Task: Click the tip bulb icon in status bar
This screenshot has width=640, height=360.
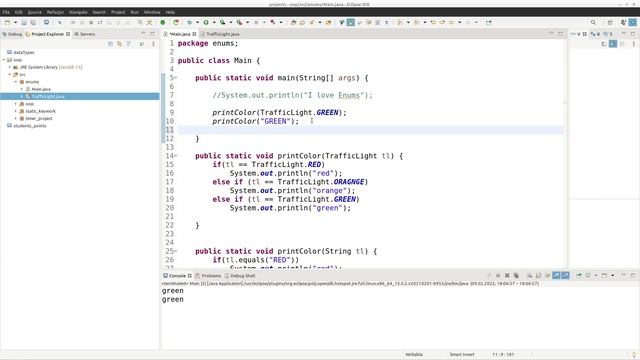Action: [634, 355]
